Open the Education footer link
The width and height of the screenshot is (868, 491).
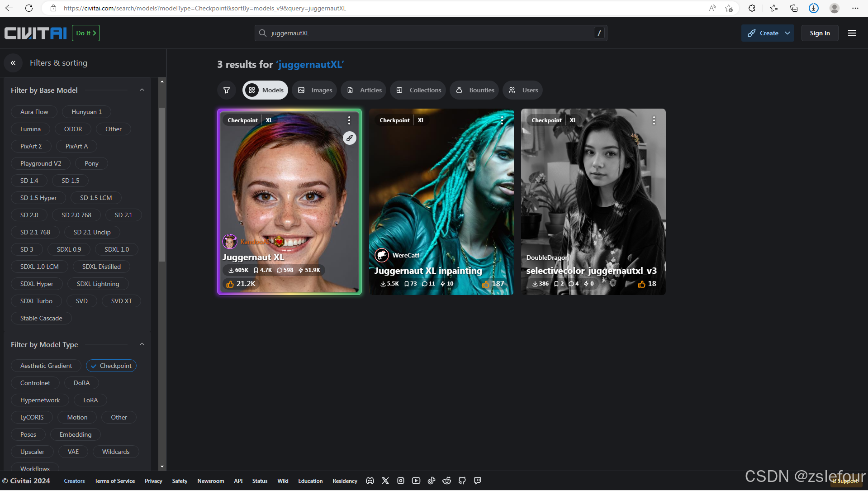(310, 481)
